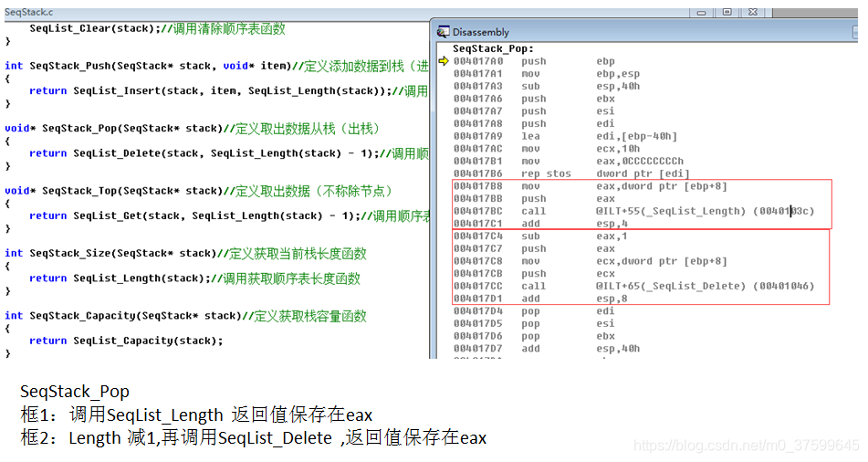The height and width of the screenshot is (462, 868).
Task: Click address 004017D4 pop edi line
Action: point(534,311)
